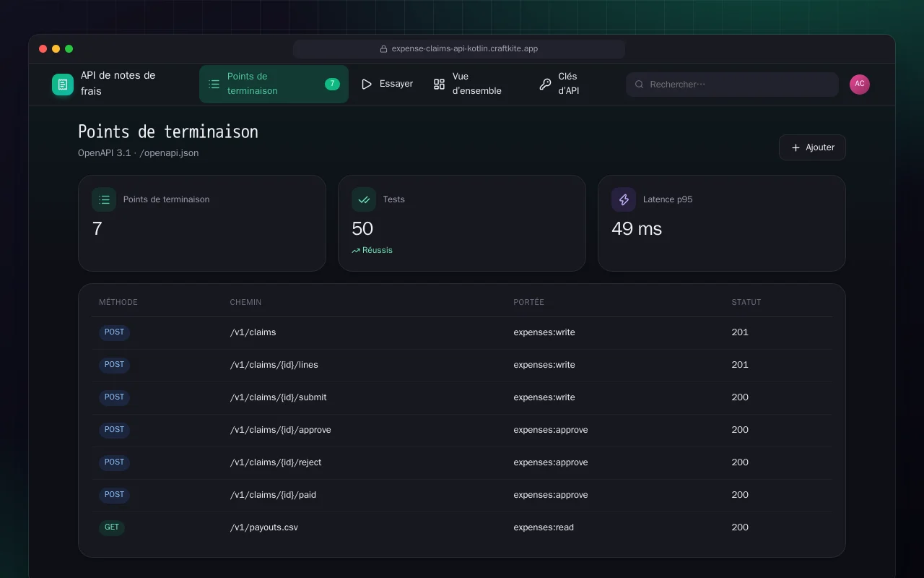
Task: Switch to the Essayer tab
Action: 387,85
